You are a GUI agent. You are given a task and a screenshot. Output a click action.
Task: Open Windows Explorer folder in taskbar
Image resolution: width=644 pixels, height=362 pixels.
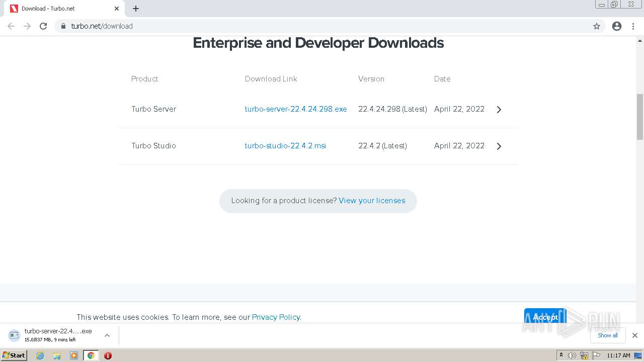[x=57, y=355]
